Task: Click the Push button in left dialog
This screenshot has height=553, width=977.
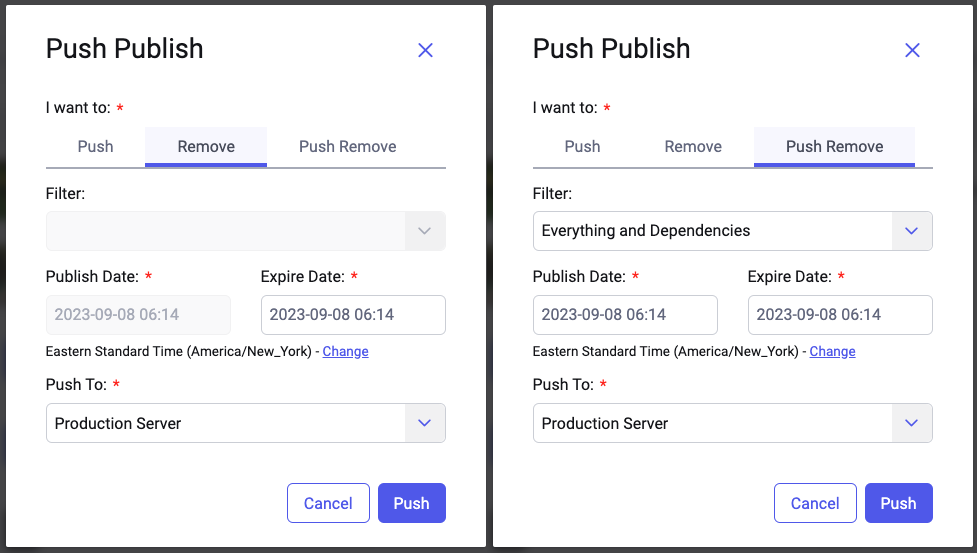Action: click(411, 503)
